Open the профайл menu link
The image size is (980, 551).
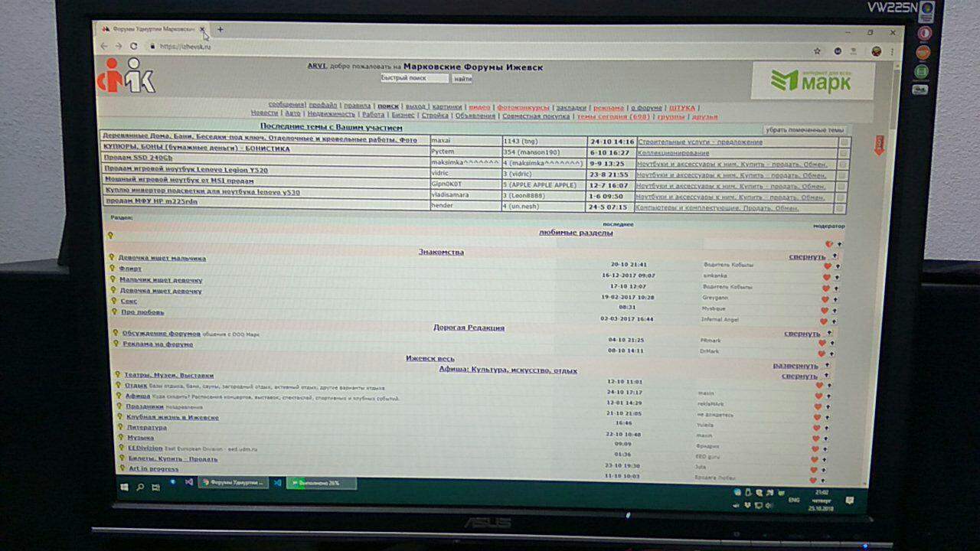(323, 105)
